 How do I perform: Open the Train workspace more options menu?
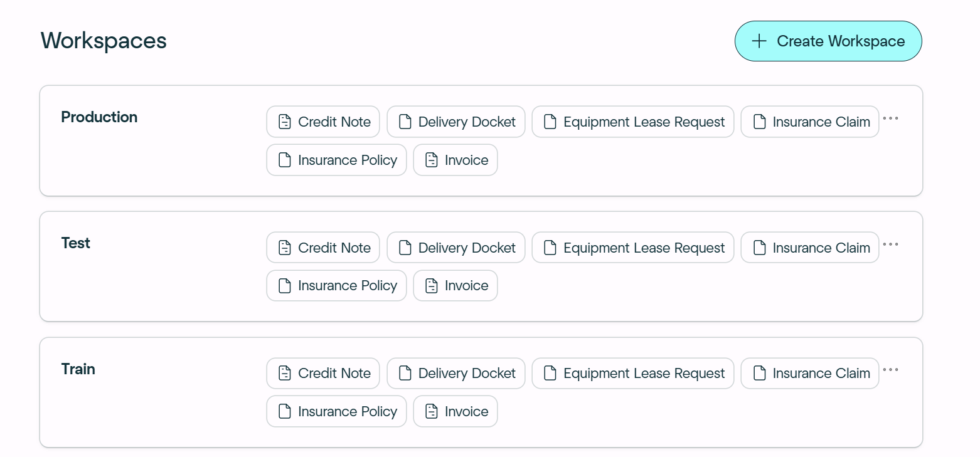[890, 369]
